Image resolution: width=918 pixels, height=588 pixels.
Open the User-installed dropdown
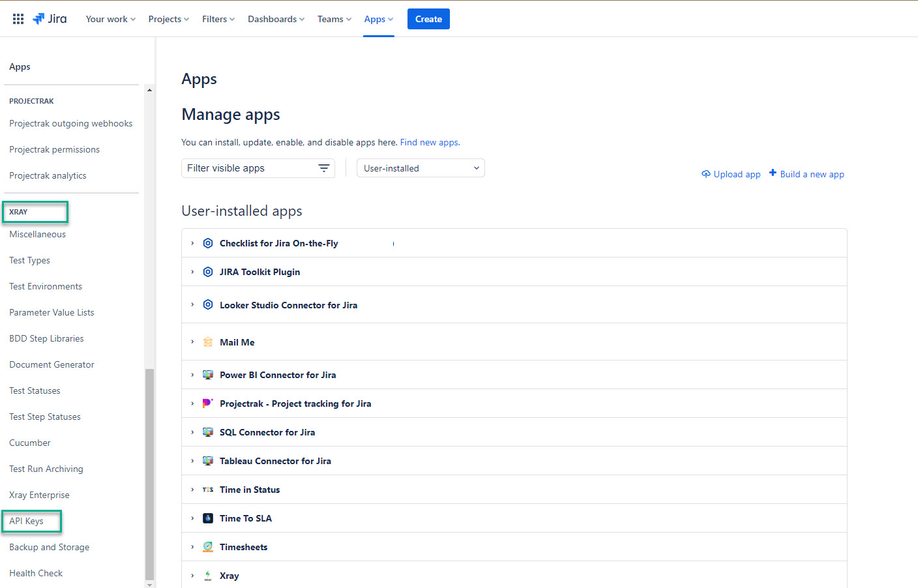click(x=421, y=168)
